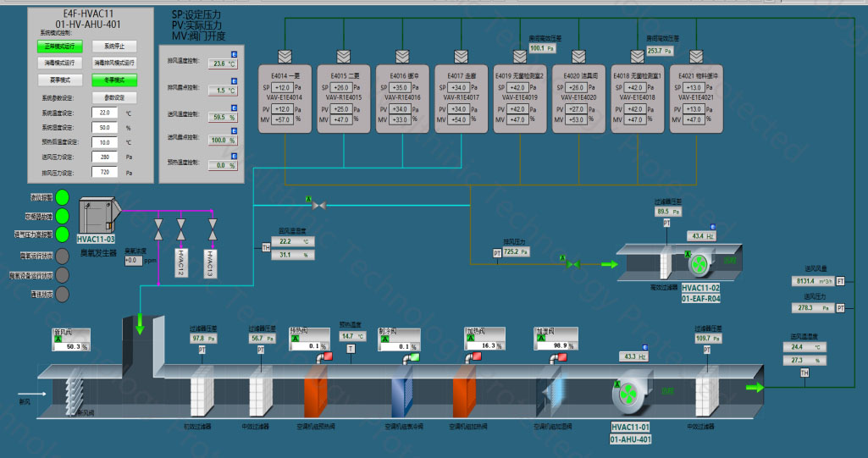This screenshot has height=458, width=868.
Task: Edit SP +35.0 value of VAV-R1E4016
Action: [x=401, y=87]
